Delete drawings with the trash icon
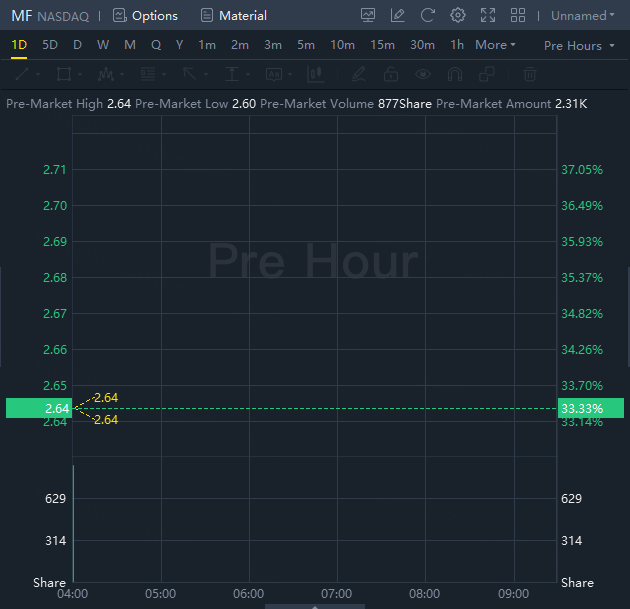Viewport: 630px width, 609px height. (530, 74)
